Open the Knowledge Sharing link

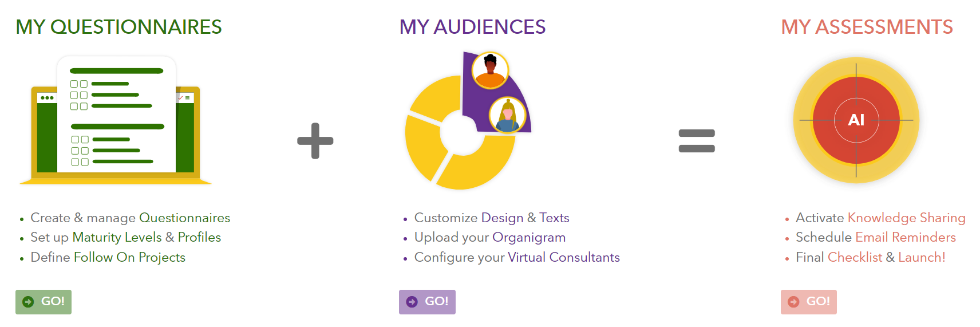pyautogui.click(x=906, y=218)
